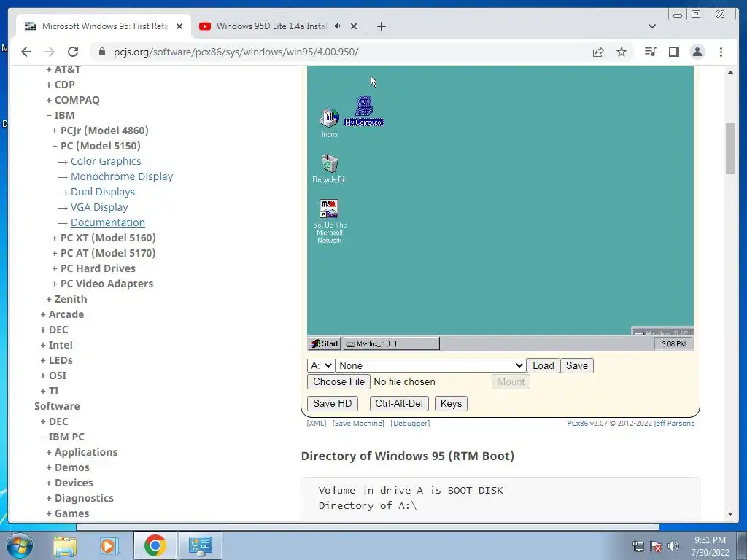Open the media controls icon in the Chrome toolbar
The height and width of the screenshot is (560, 747).
coord(650,52)
